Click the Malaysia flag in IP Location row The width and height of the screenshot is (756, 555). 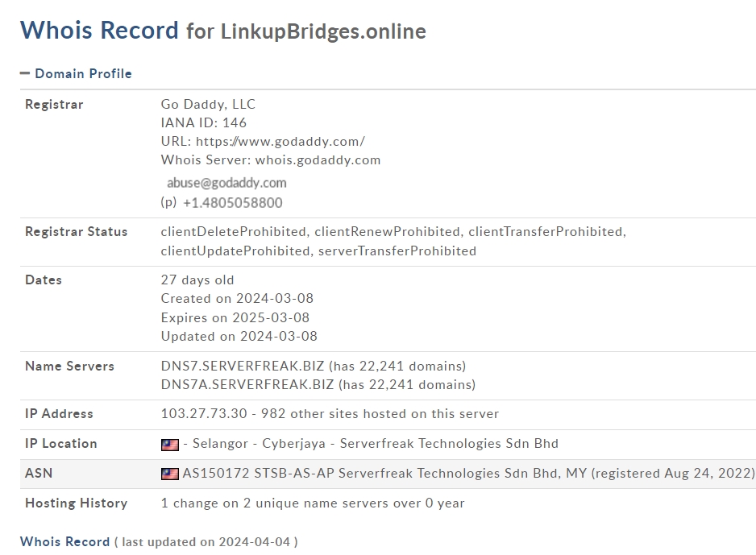(x=170, y=445)
